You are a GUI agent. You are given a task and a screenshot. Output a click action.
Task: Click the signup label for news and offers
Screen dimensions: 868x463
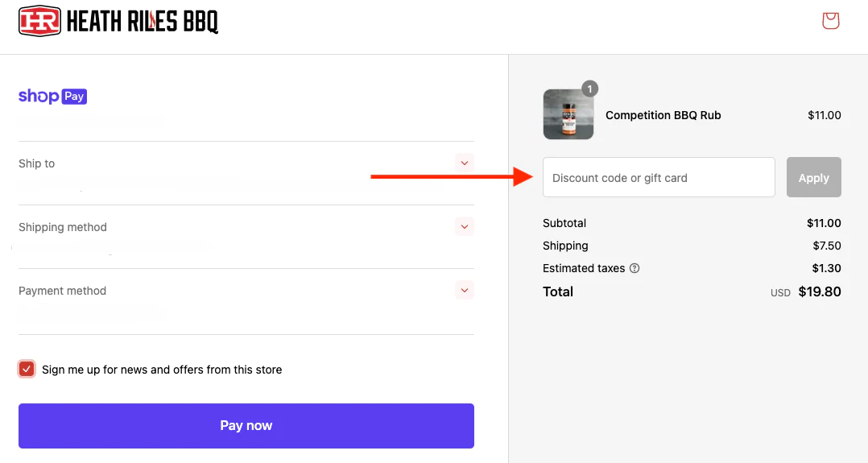tap(162, 370)
